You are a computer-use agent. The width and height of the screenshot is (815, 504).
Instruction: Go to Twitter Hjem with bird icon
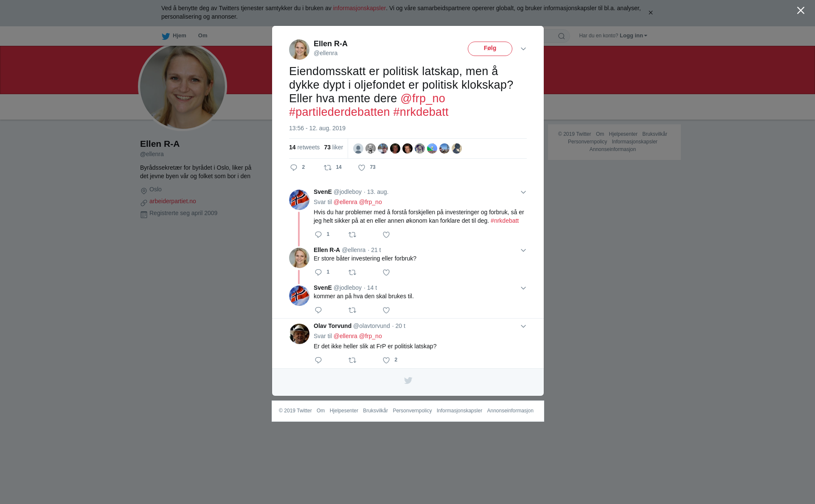[174, 36]
